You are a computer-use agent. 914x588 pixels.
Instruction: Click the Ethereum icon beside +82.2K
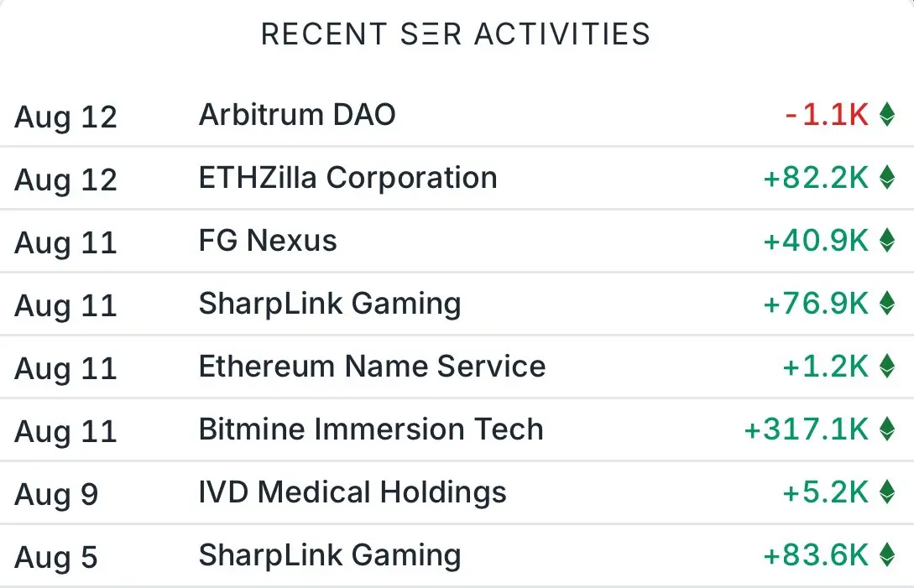pos(886,177)
